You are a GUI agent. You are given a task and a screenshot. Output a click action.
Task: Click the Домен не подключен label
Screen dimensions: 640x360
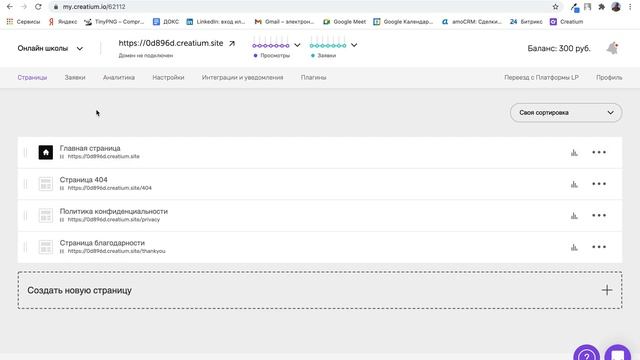[146, 56]
